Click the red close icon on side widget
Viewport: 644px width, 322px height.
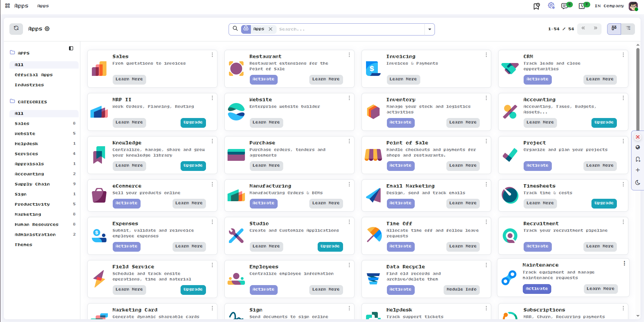coord(638,137)
